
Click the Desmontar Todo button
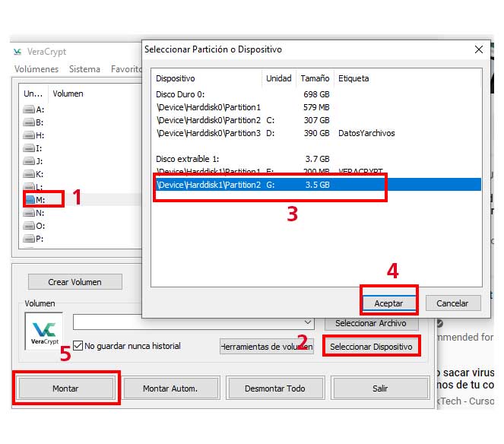coord(275,388)
